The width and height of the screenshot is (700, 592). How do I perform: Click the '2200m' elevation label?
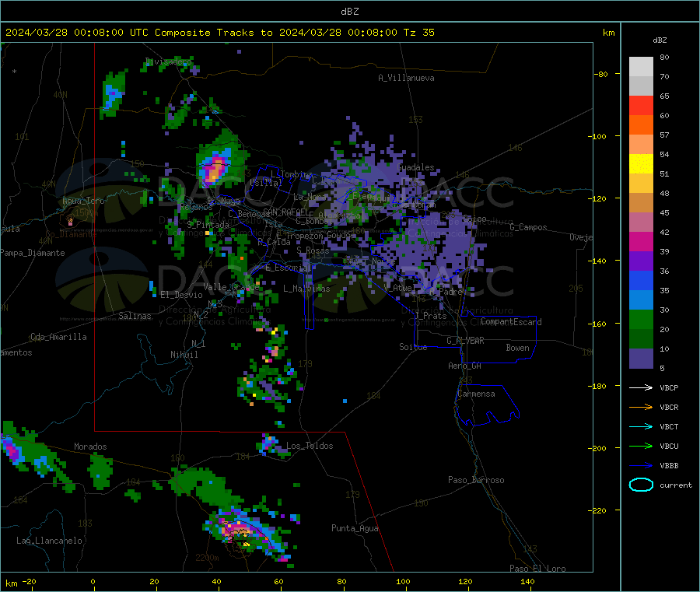(x=207, y=558)
